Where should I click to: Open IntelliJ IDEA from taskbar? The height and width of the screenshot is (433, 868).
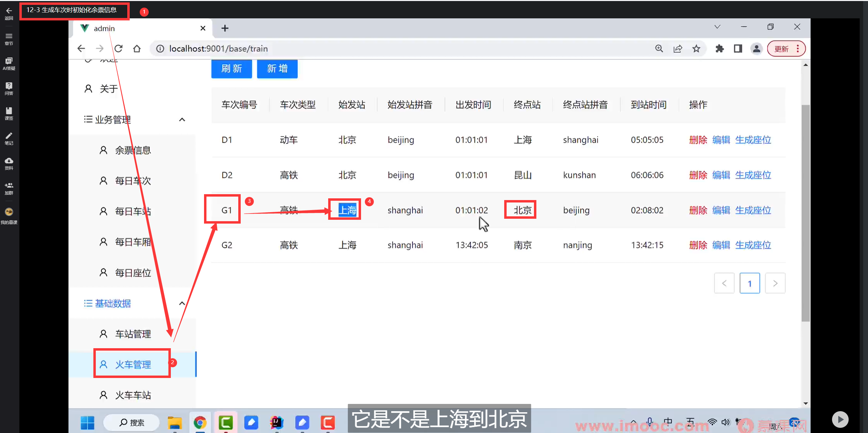coord(277,423)
